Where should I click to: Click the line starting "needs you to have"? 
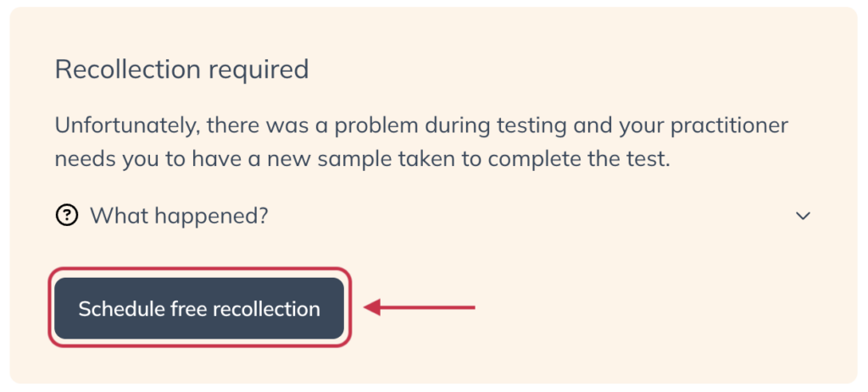(x=362, y=159)
